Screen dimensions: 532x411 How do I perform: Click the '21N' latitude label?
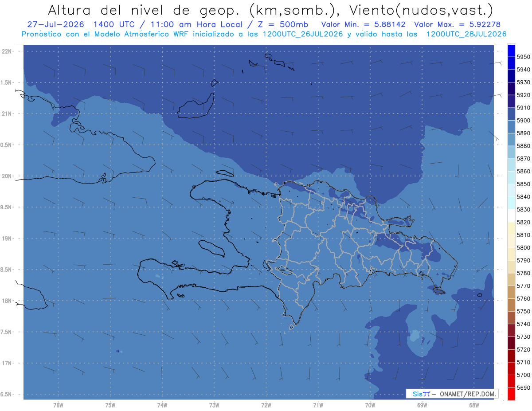click(x=7, y=114)
